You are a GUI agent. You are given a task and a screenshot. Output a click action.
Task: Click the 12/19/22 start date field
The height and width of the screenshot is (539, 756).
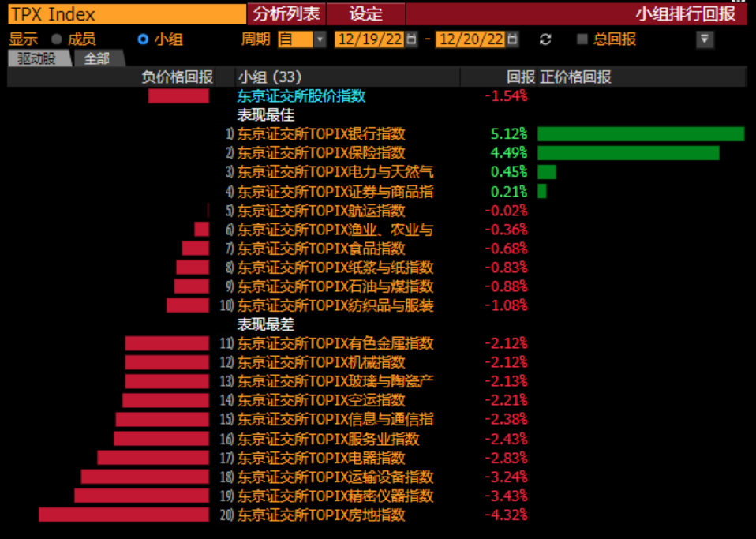(x=370, y=39)
